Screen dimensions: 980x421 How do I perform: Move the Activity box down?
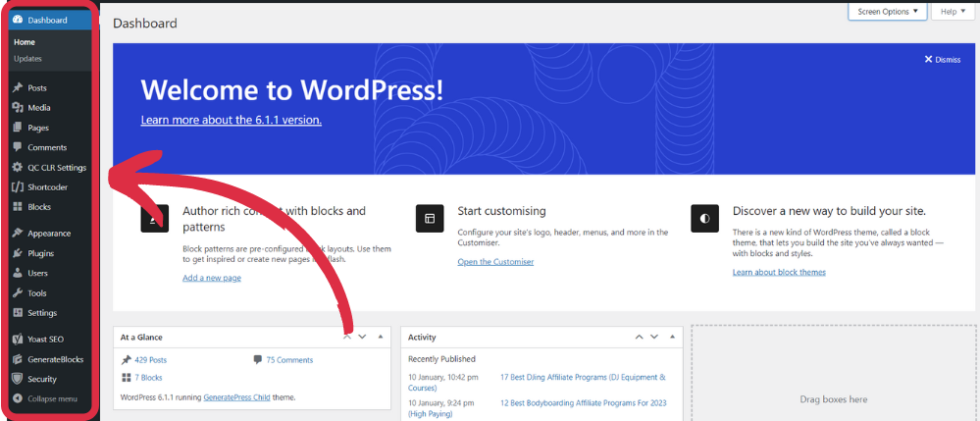[653, 337]
